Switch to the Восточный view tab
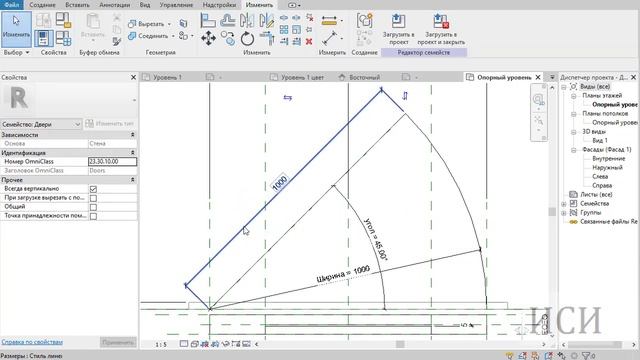The width and height of the screenshot is (640, 360). click(364, 77)
